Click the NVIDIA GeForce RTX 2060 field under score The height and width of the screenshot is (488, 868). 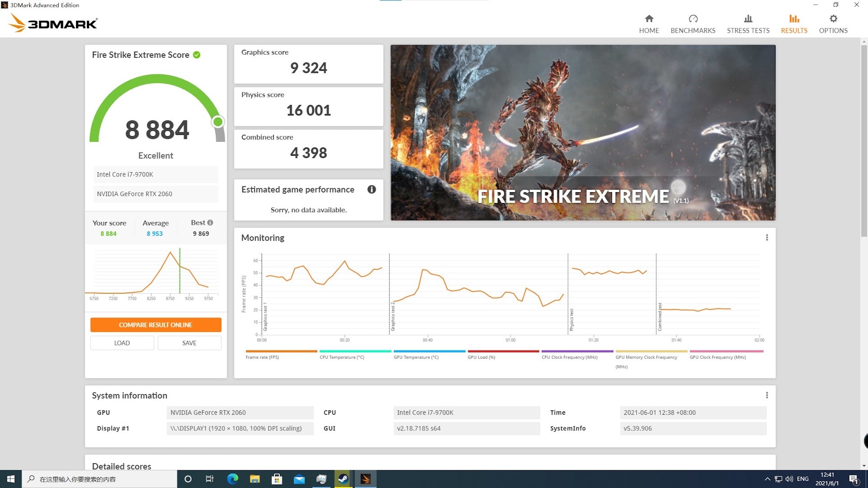(156, 194)
